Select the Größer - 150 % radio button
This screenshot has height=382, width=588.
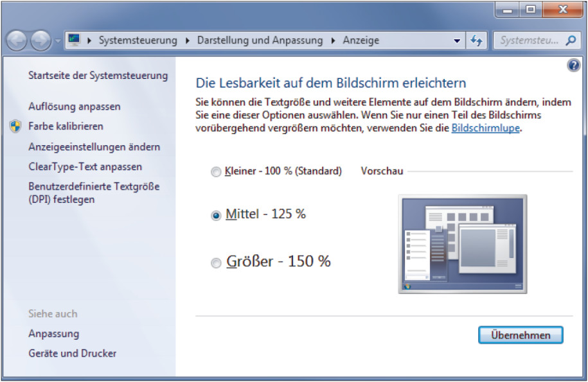[x=216, y=263]
